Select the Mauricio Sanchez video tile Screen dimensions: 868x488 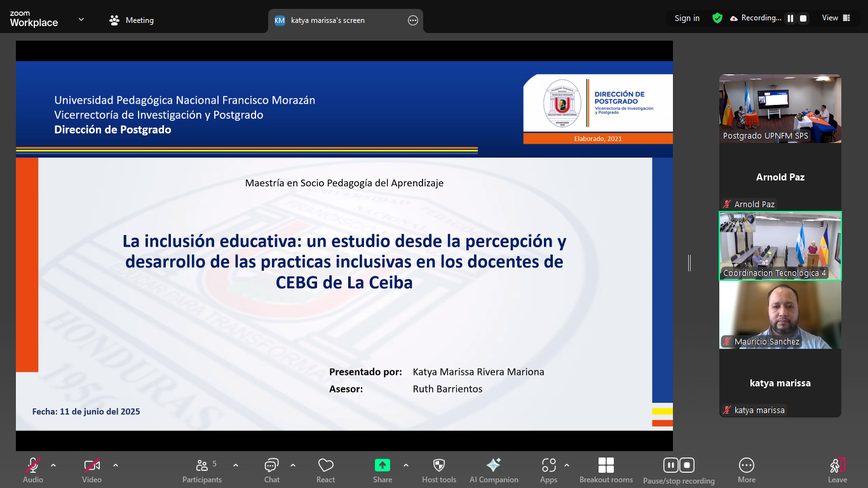coord(780,315)
